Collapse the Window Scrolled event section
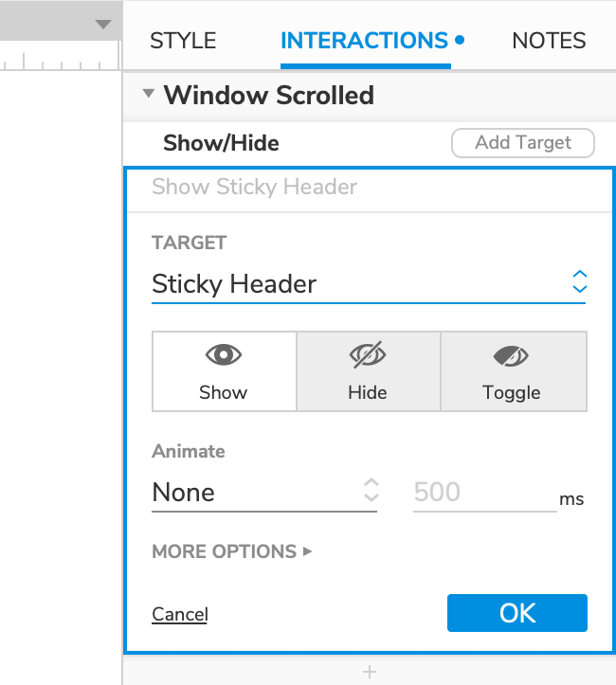 click(x=148, y=95)
